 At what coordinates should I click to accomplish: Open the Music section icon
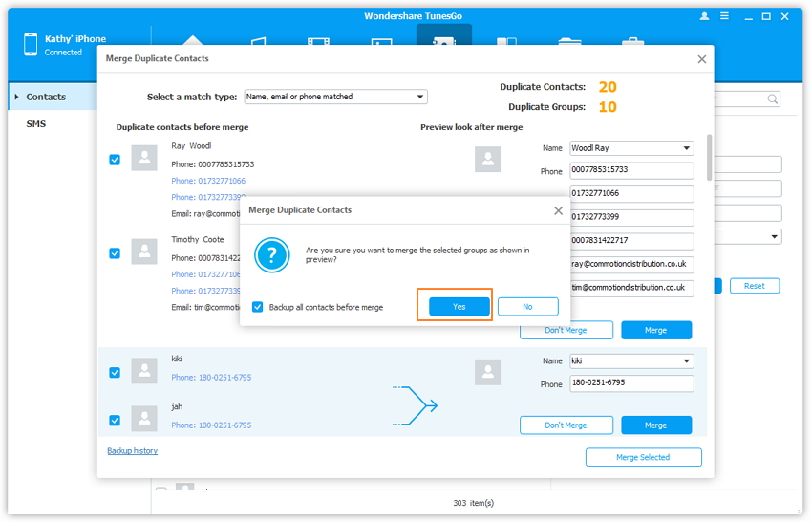pyautogui.click(x=257, y=42)
